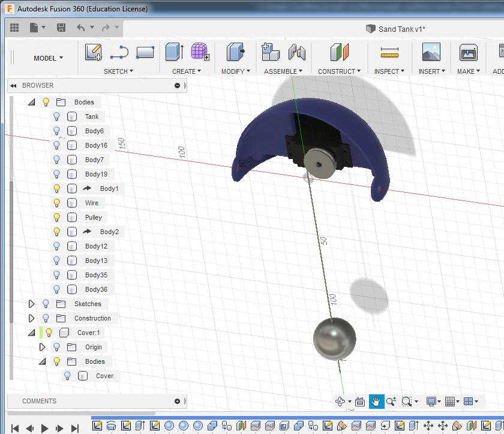Open the MAKE menu
This screenshot has width=504, height=434.
point(469,71)
